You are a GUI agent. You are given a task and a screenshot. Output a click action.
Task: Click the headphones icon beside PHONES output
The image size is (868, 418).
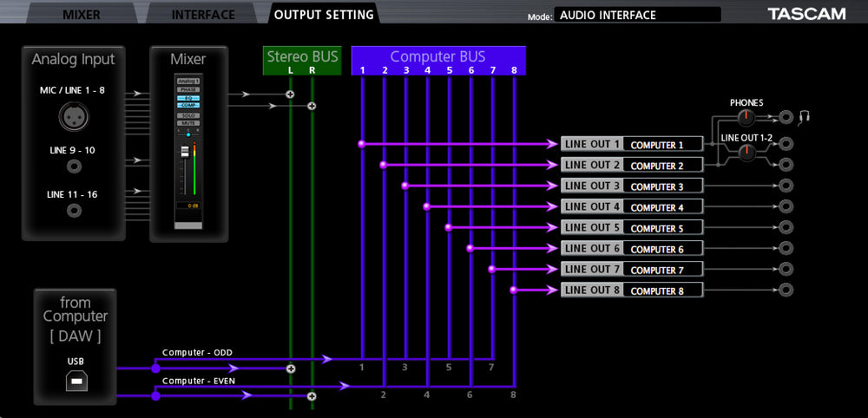click(804, 116)
